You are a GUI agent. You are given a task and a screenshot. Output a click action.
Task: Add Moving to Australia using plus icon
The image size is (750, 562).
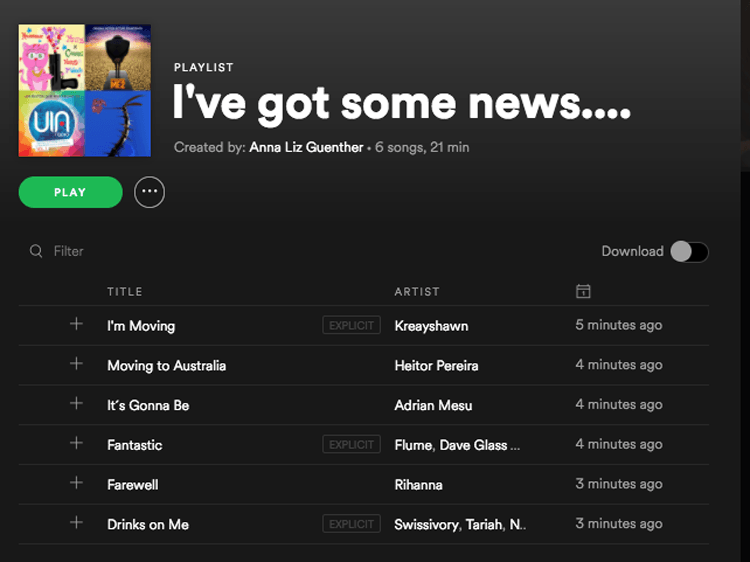[x=76, y=364]
